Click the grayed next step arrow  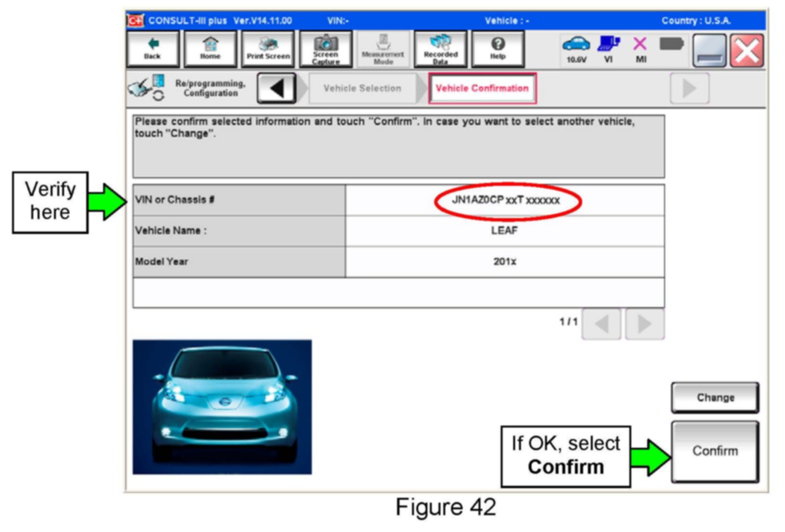[x=689, y=88]
